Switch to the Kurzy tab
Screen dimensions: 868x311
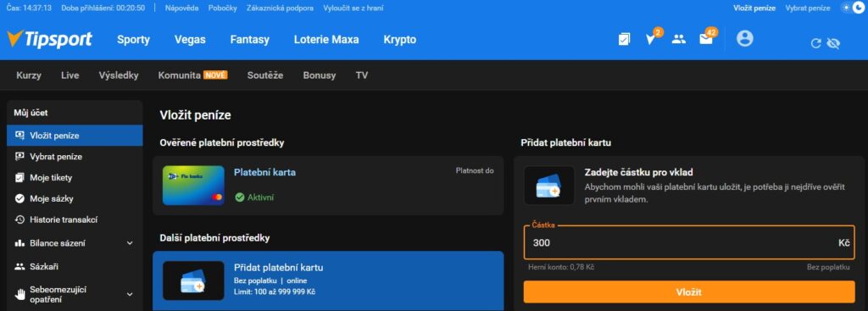(x=29, y=75)
